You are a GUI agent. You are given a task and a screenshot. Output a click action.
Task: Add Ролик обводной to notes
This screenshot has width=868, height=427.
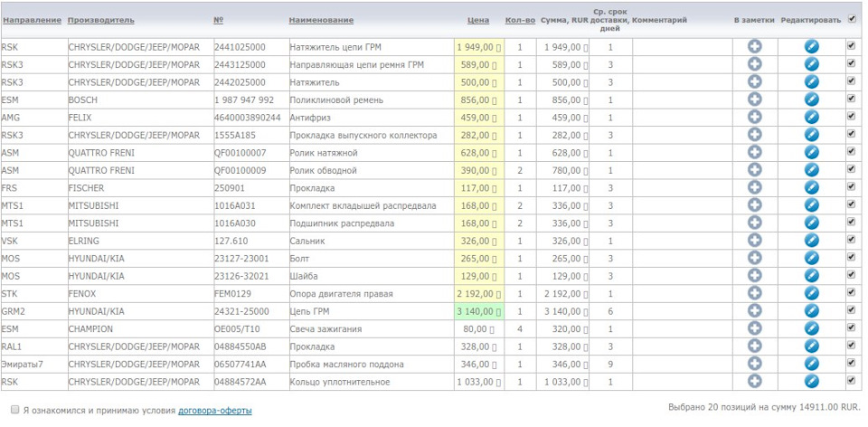point(754,170)
